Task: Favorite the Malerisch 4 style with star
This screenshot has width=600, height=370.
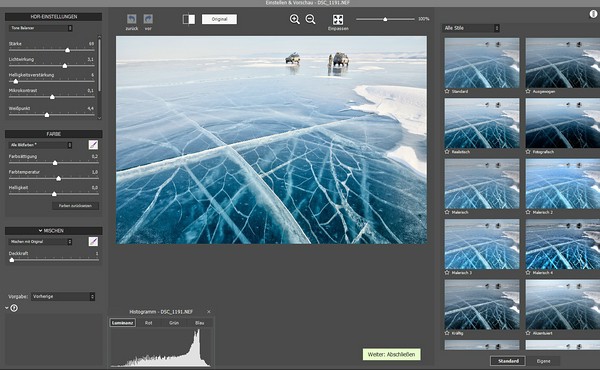Action: tap(528, 273)
